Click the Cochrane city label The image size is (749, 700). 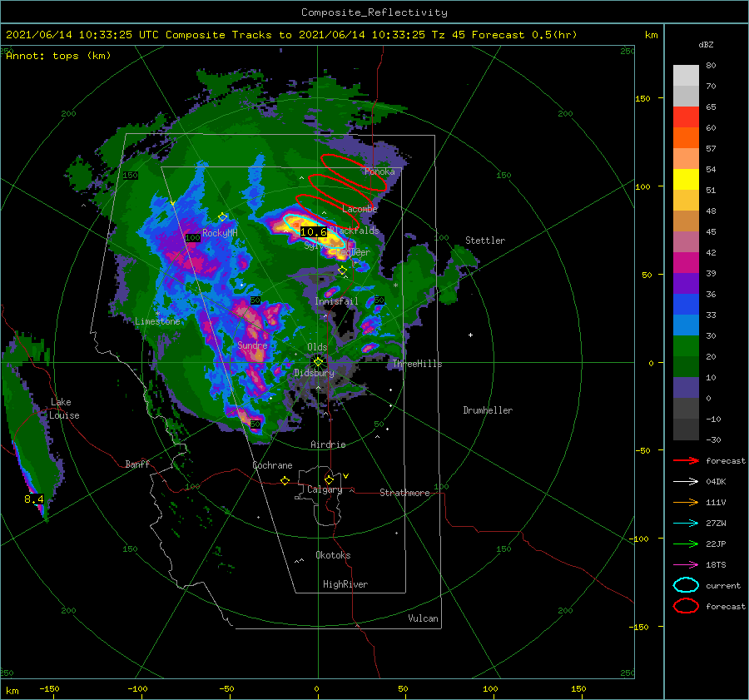click(x=272, y=465)
